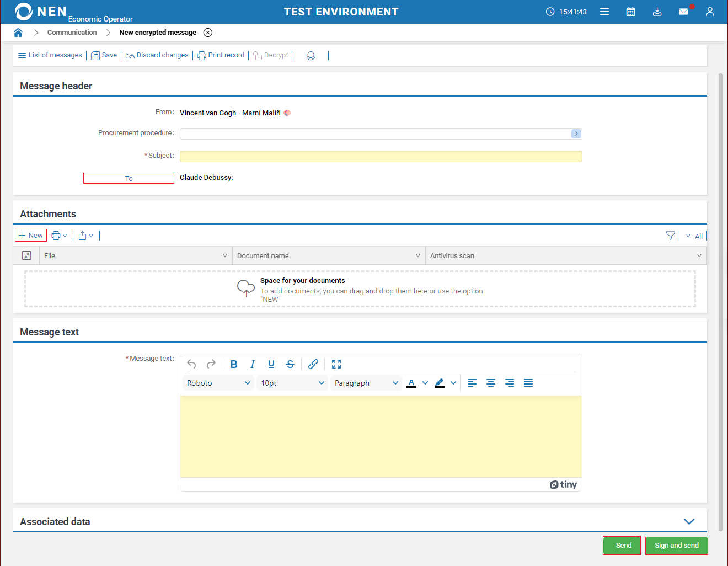Click the download icon in header
This screenshot has width=728, height=566.
pyautogui.click(x=657, y=12)
